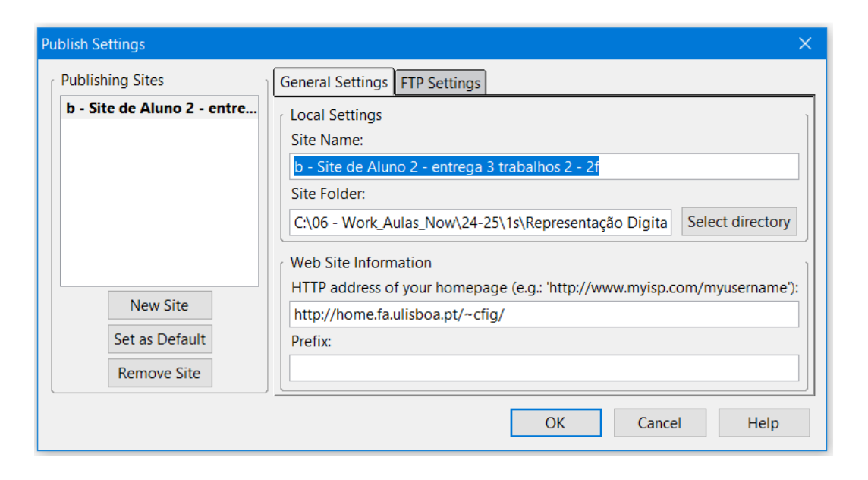Open Help for Publish Settings

click(x=763, y=423)
